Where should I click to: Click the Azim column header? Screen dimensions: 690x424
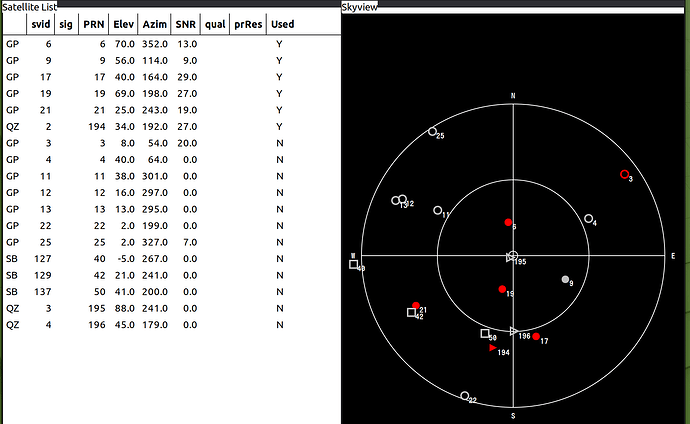click(x=154, y=24)
